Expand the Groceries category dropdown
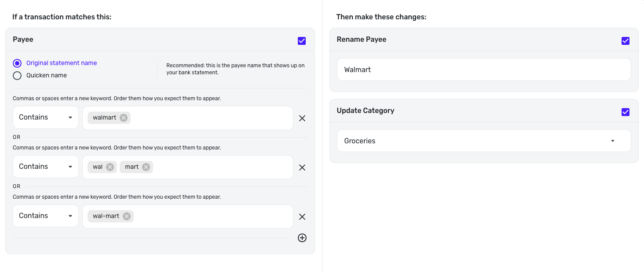644x273 pixels. coord(484,141)
